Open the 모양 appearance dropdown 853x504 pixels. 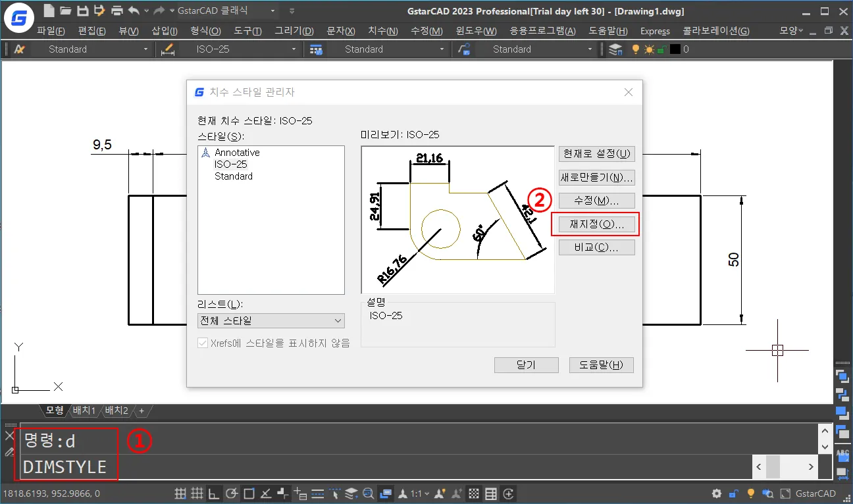[792, 31]
